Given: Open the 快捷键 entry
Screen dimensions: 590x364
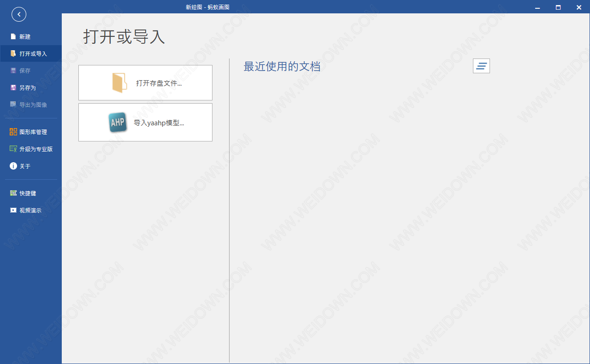Looking at the screenshot, I should (x=31, y=193).
